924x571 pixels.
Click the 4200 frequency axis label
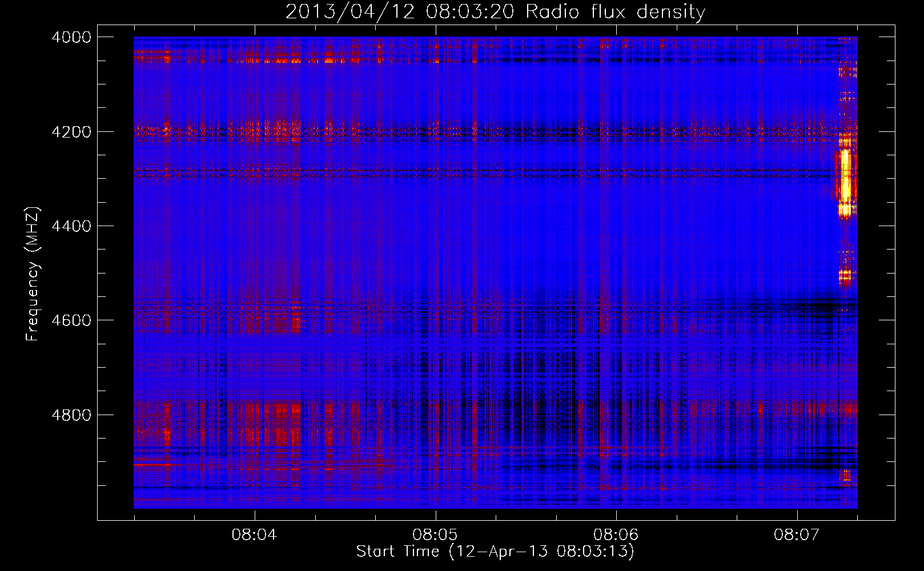[x=71, y=131]
